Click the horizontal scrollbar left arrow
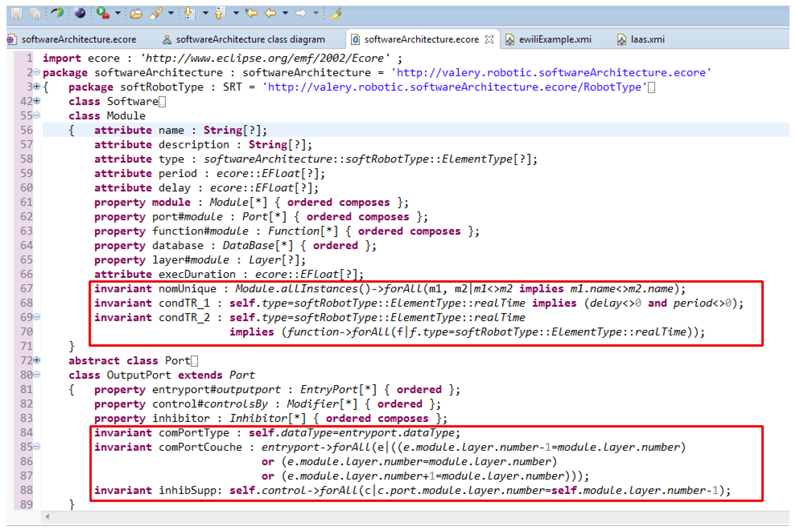796x532 pixels. coord(48,516)
